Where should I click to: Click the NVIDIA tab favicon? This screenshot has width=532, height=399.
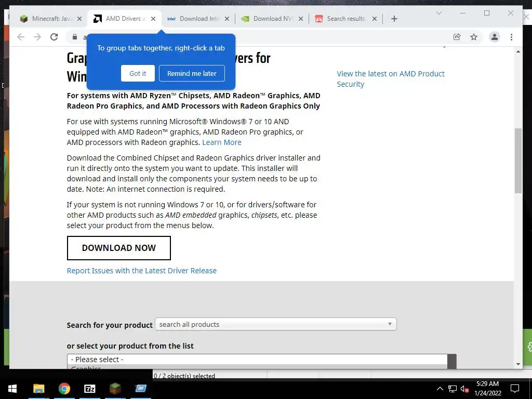click(245, 19)
